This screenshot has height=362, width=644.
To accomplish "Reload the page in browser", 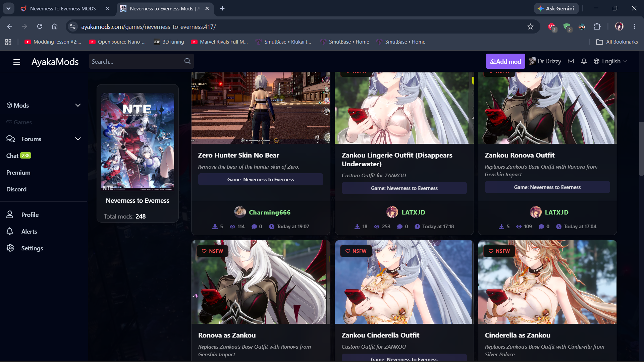I will click(40, 26).
